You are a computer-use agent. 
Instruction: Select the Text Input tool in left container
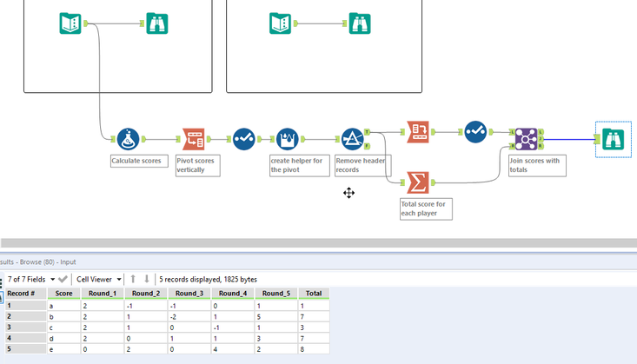tap(70, 23)
